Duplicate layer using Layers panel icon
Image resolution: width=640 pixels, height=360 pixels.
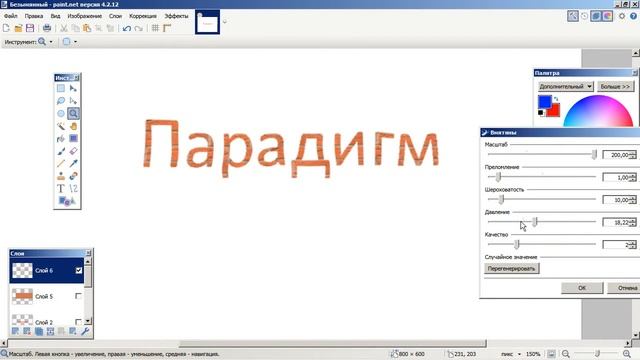39,331
